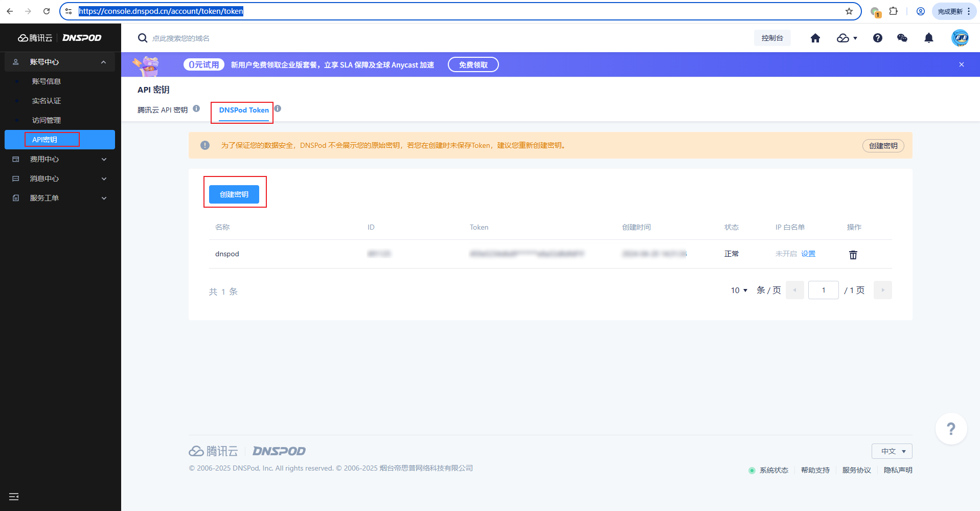
Task: Switch to the 腾讯云 API 密钥 tab
Action: point(163,110)
